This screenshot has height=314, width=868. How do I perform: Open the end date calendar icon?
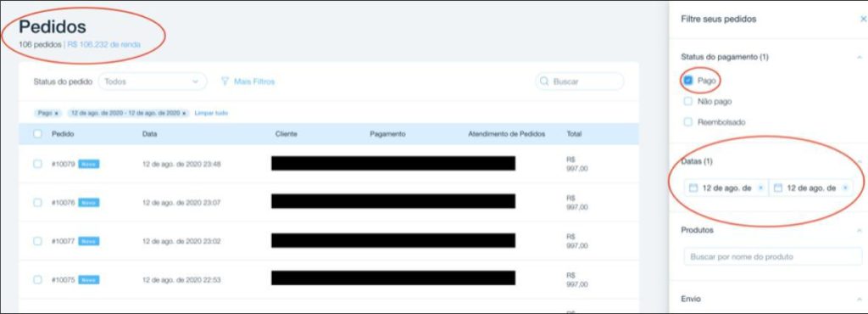click(778, 188)
